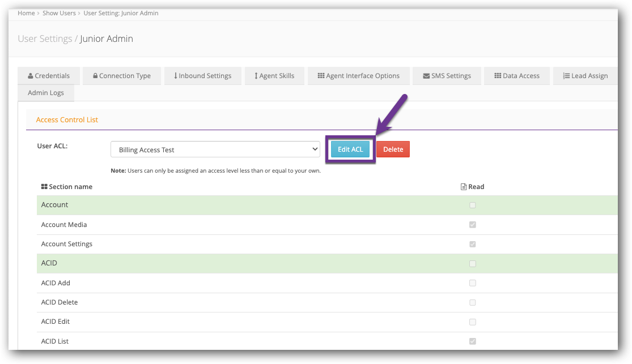Switch to Lead Assign tab
632x364 pixels.
pos(585,76)
